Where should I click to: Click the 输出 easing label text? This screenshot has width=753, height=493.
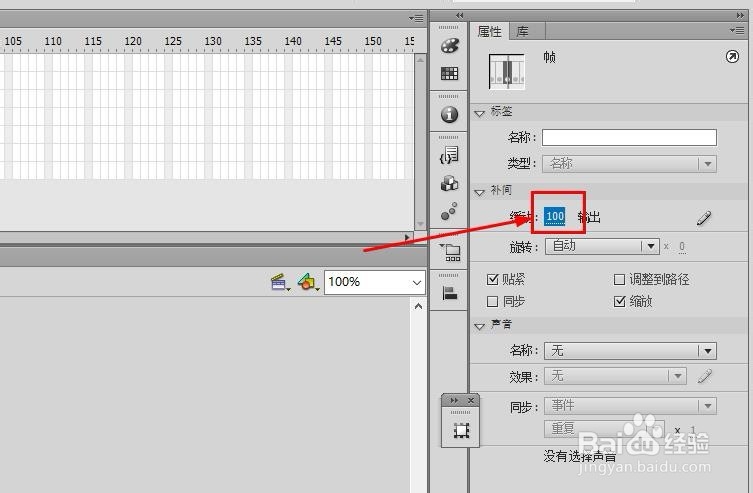(x=590, y=217)
